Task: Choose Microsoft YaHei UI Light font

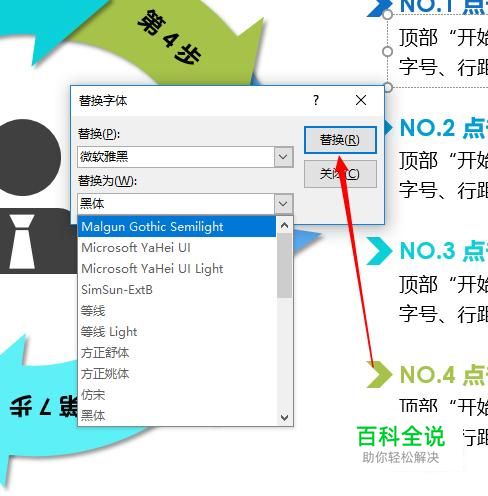Action: tap(177, 269)
